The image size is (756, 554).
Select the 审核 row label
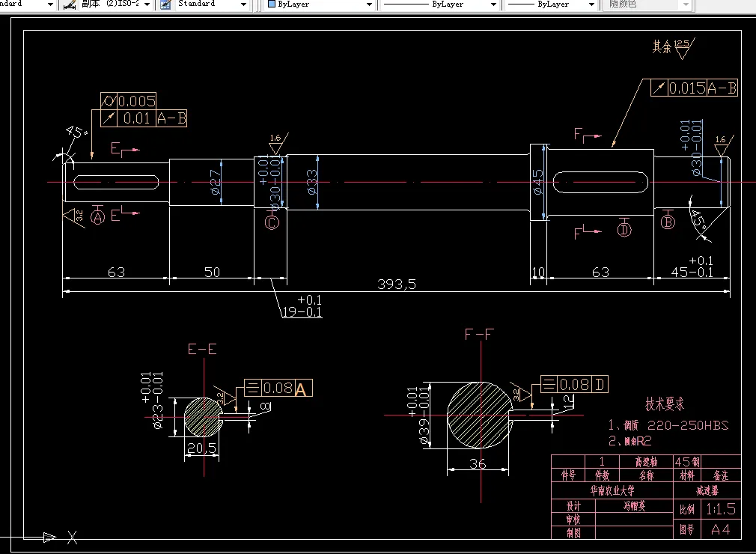click(x=573, y=520)
